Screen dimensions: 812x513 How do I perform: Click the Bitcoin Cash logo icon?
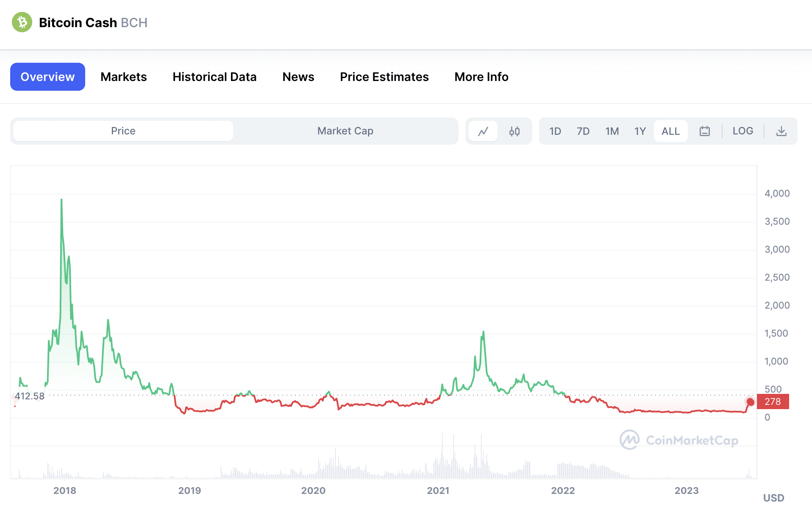click(22, 22)
